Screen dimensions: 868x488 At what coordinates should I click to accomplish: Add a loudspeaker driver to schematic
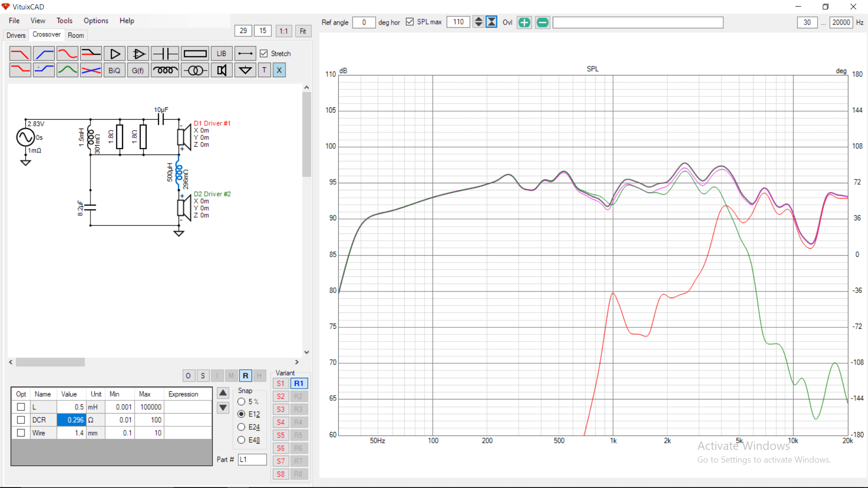pyautogui.click(x=221, y=70)
